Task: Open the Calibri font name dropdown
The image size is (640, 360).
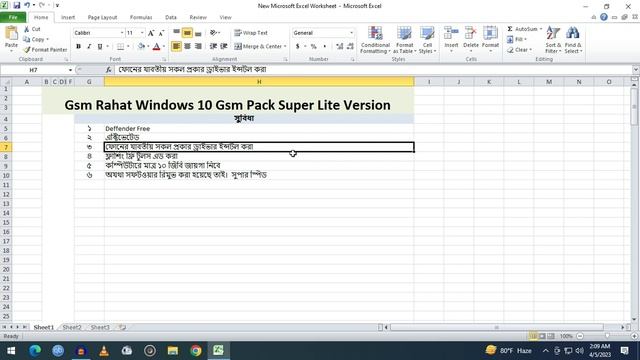Action: point(122,33)
